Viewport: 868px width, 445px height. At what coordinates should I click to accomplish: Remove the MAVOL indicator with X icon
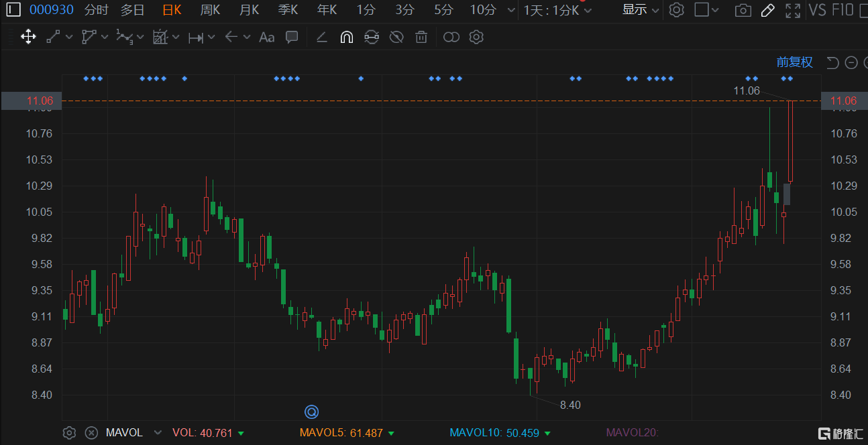(x=91, y=433)
